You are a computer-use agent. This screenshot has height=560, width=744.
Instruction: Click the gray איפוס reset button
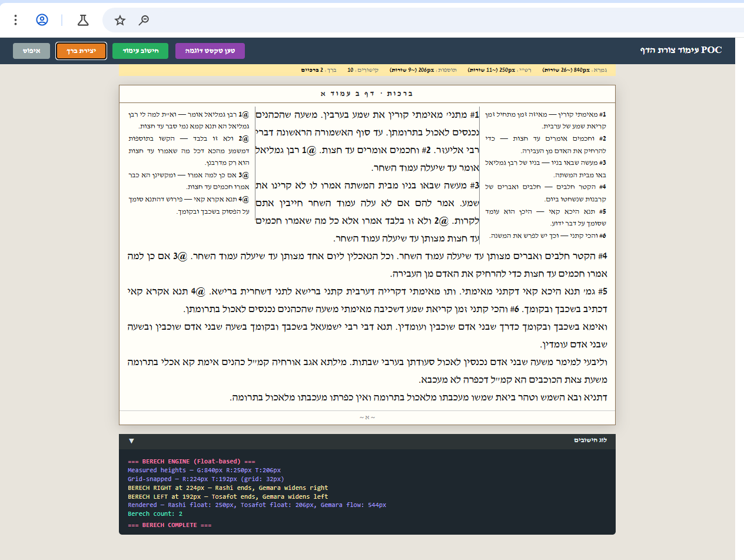pyautogui.click(x=32, y=51)
